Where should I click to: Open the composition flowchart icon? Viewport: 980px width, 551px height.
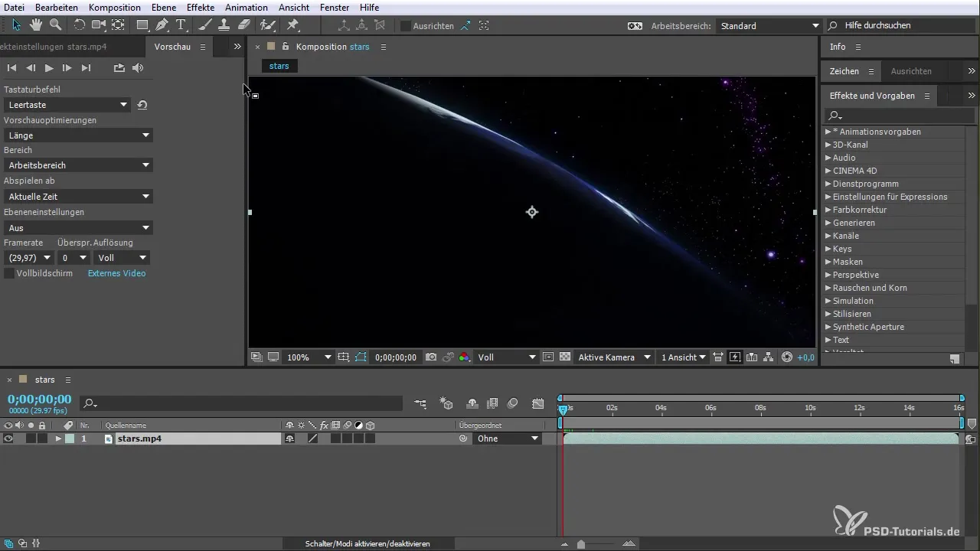[769, 357]
